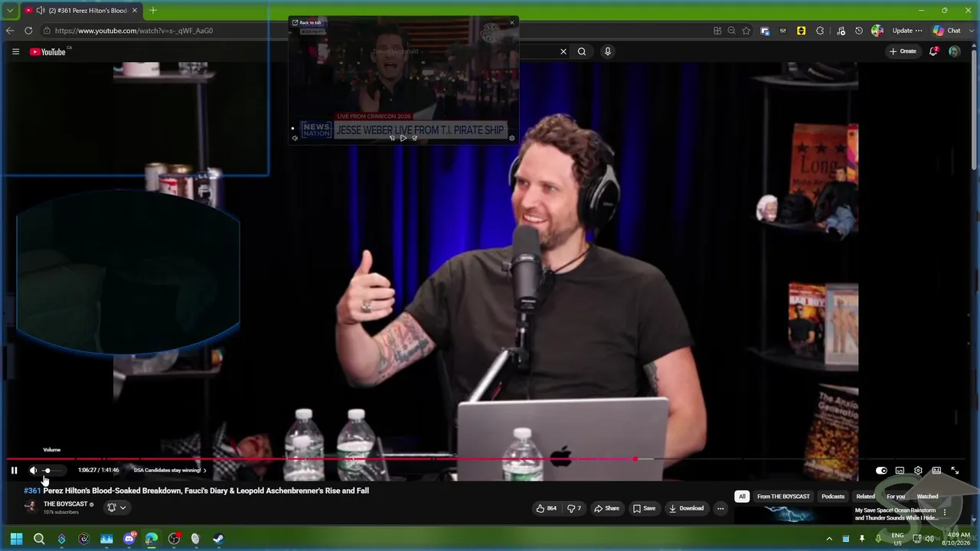This screenshot has width=980, height=551.
Task: Select the 'Related' filter chip
Action: point(866,497)
